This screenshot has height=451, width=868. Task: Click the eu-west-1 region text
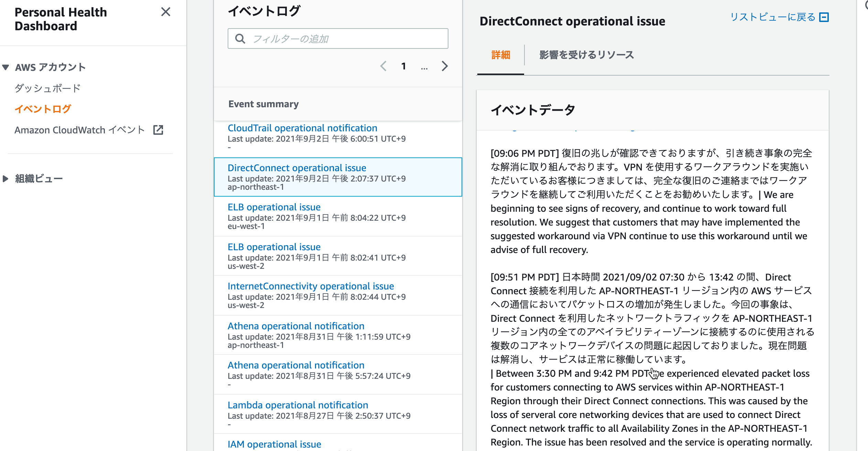tap(246, 226)
